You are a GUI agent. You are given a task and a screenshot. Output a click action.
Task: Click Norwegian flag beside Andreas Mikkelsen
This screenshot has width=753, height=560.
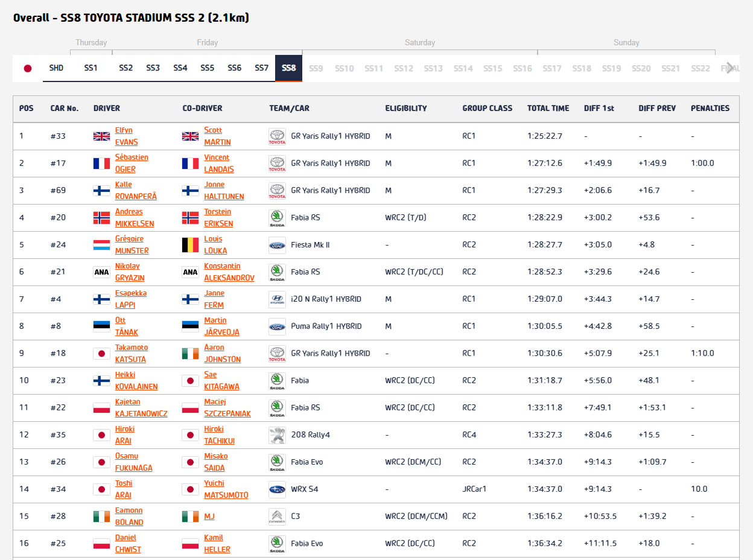pos(101,218)
